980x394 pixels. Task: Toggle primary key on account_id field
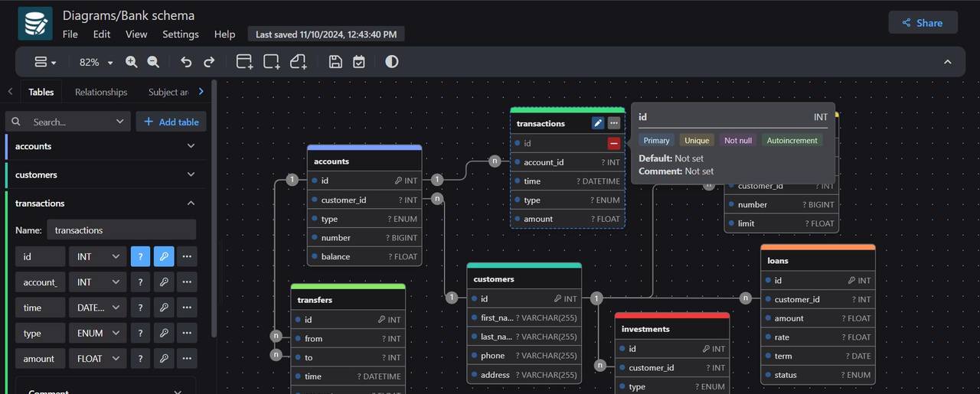(164, 282)
